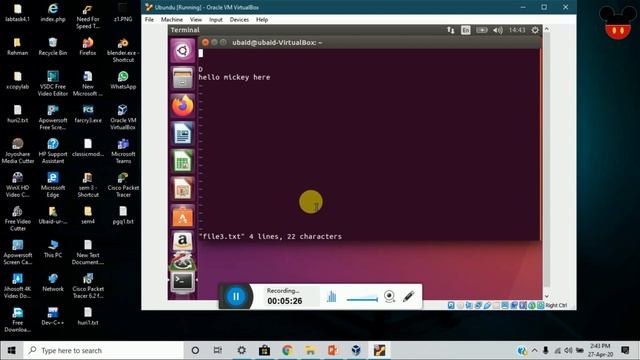The image size is (640, 360).
Task: Select the Microsoft Teams desktop icon
Action: coord(123,151)
